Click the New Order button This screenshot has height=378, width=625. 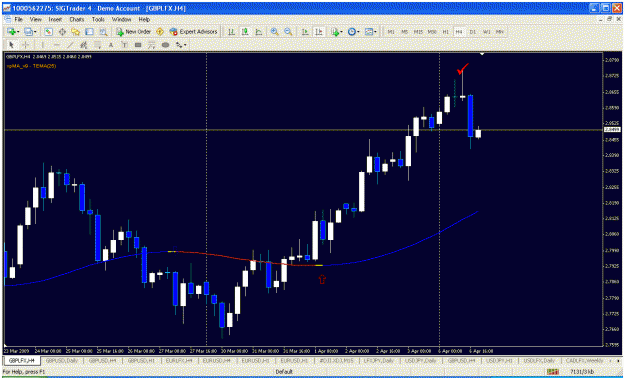coord(133,32)
